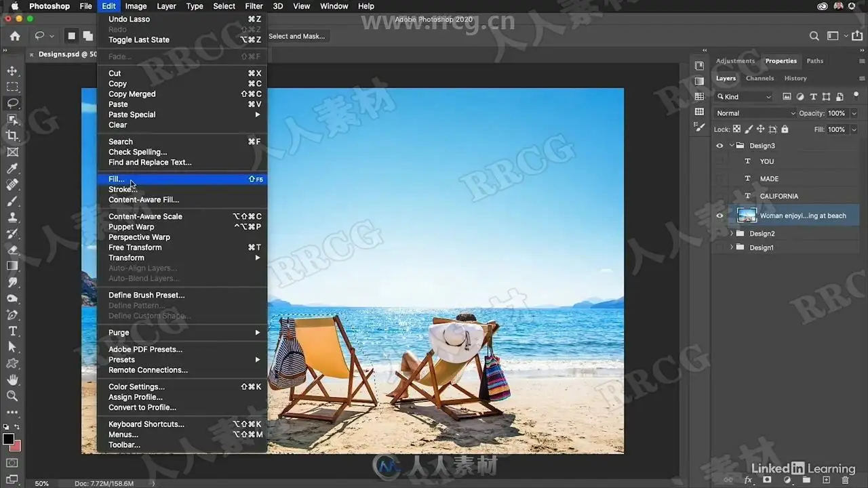Filter layers by adjustment layers
Screen dimensions: 868x488
click(800, 97)
